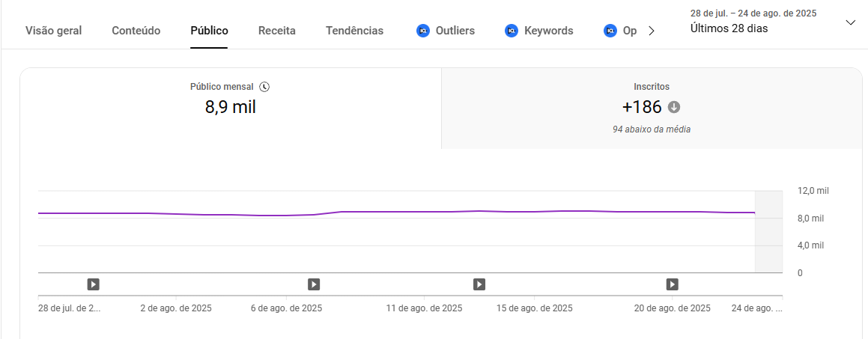Click the gray down-arrow icon next to +186
This screenshot has width=868, height=339.
[x=674, y=107]
